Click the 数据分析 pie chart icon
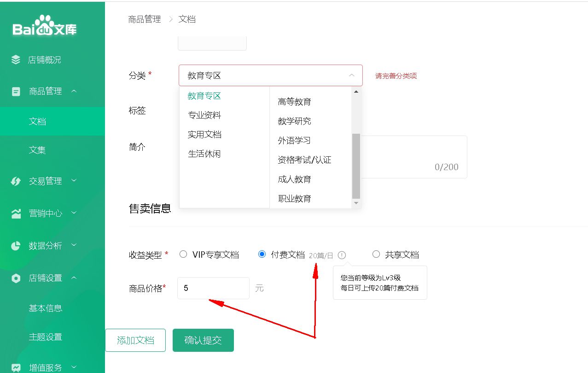Screen dimensions: 588x373 point(16,246)
